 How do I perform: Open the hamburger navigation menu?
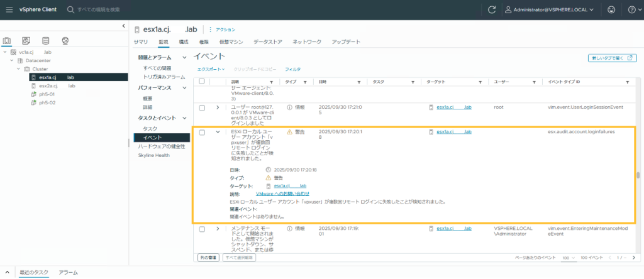click(9, 10)
